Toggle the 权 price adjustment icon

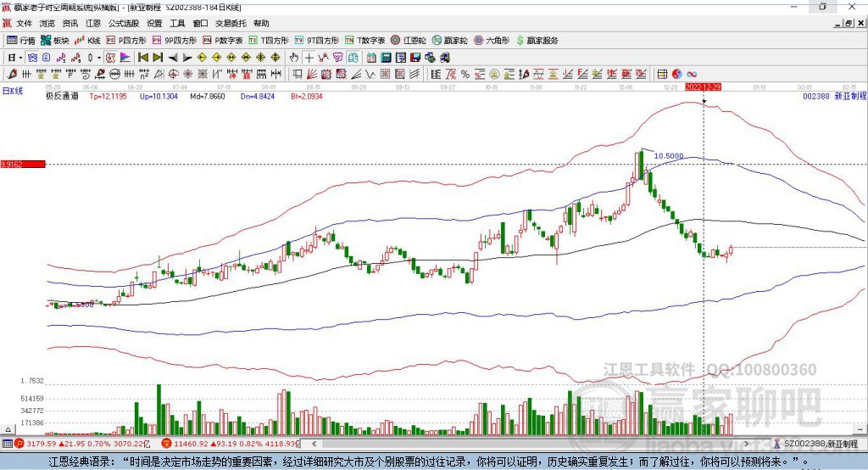coord(110,58)
